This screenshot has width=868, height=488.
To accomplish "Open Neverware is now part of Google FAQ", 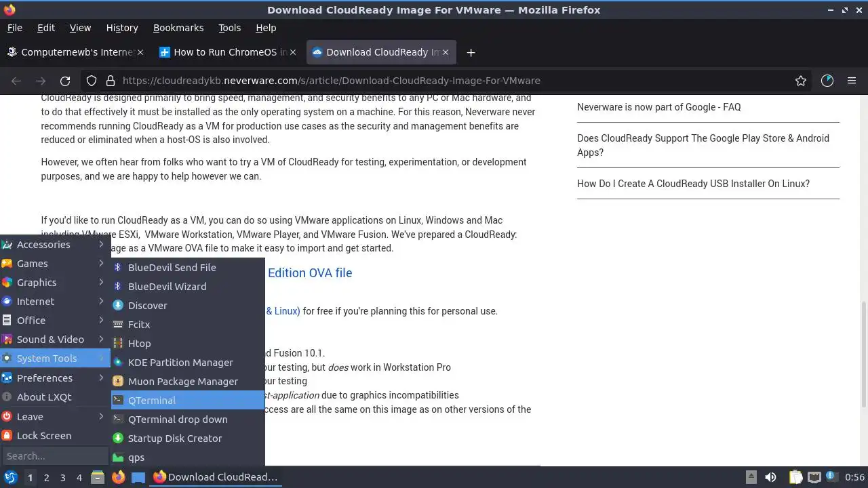I will click(658, 107).
